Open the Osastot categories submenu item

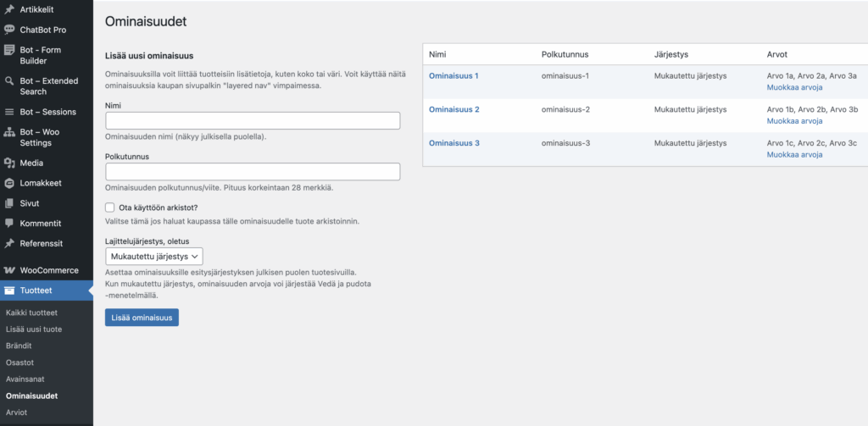point(21,362)
